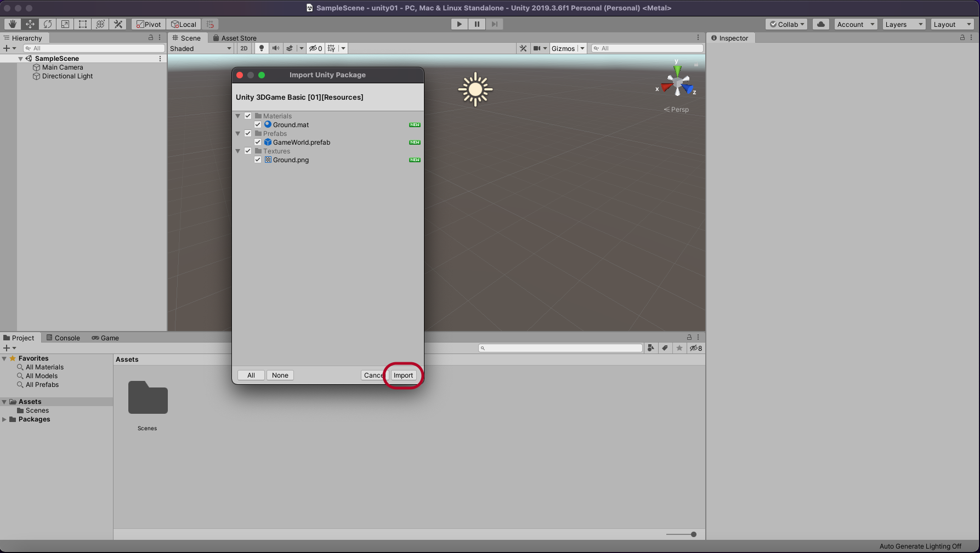Lock the Inspector panel
This screenshot has width=980, height=553.
tap(962, 38)
